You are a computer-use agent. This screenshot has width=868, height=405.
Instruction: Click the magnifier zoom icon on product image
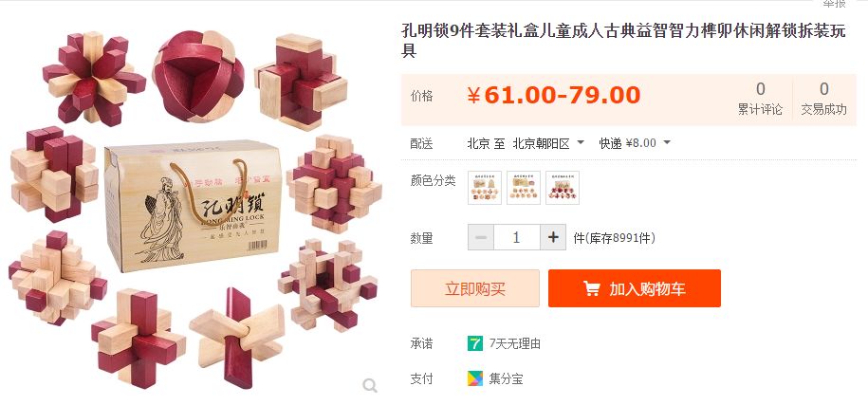coord(370,385)
